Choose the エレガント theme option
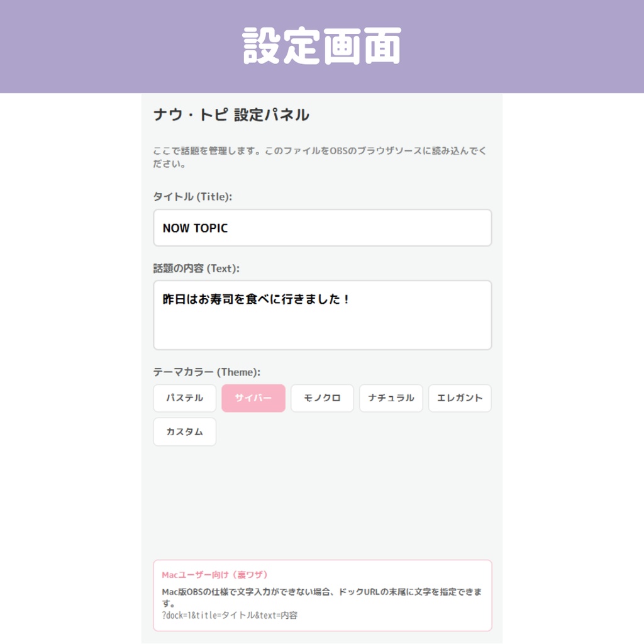644x644 pixels. (459, 398)
